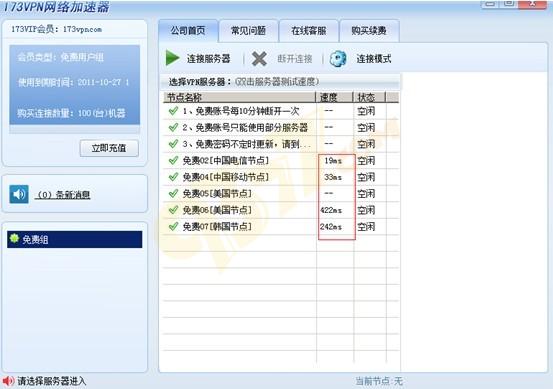Click the X disconnect icon

tap(259, 59)
